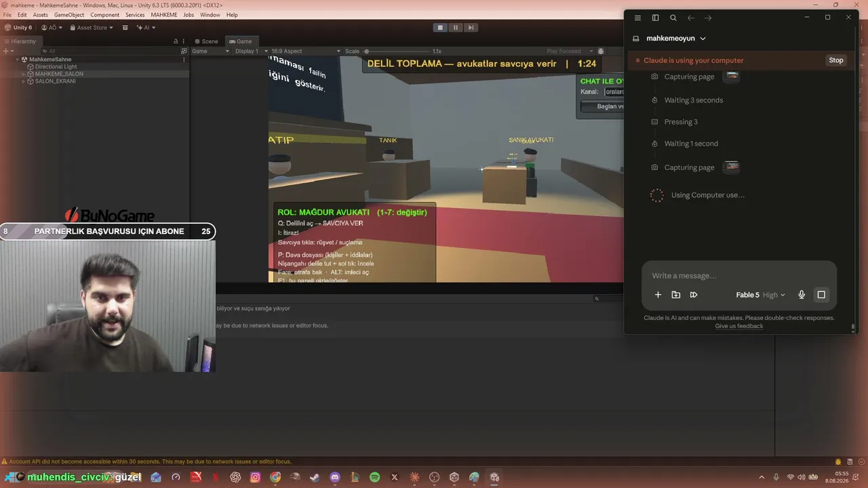Select the Hierarchy panel tab
868x488 pixels.
20,41
